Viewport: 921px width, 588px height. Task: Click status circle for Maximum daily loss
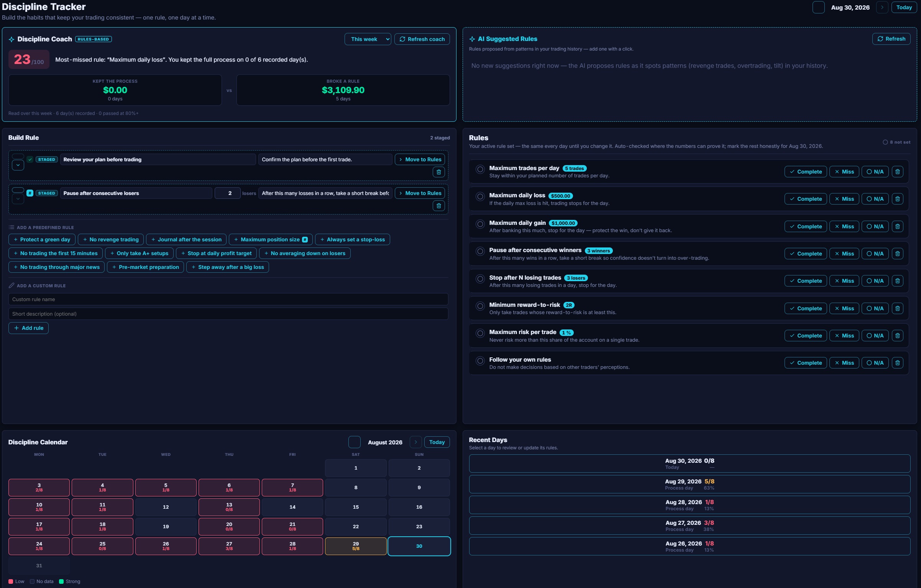[480, 197]
